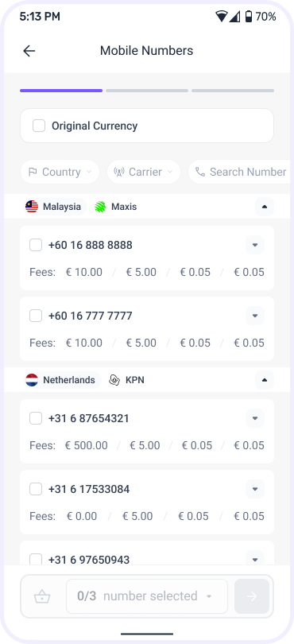The width and height of the screenshot is (294, 644).
Task: Open the number selected dropdown
Action: 147,596
